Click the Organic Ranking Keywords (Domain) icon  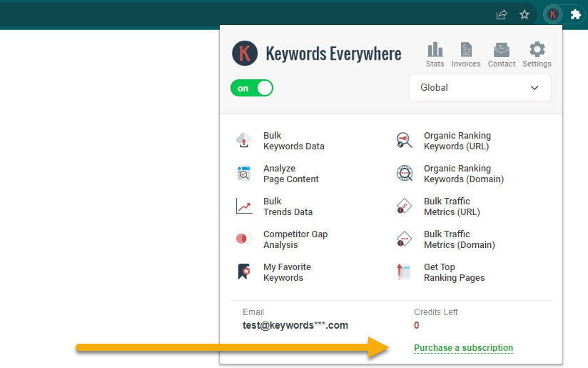(404, 173)
